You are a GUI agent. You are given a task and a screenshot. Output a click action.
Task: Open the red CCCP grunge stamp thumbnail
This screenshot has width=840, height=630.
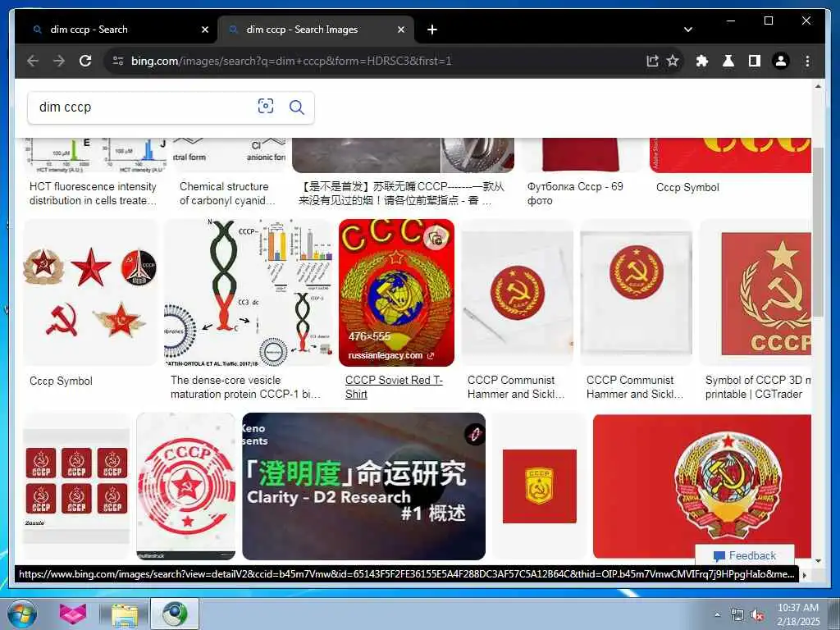[186, 486]
